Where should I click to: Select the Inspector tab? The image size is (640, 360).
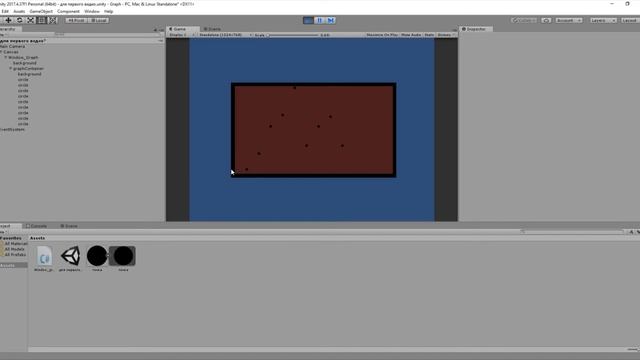(x=476, y=29)
